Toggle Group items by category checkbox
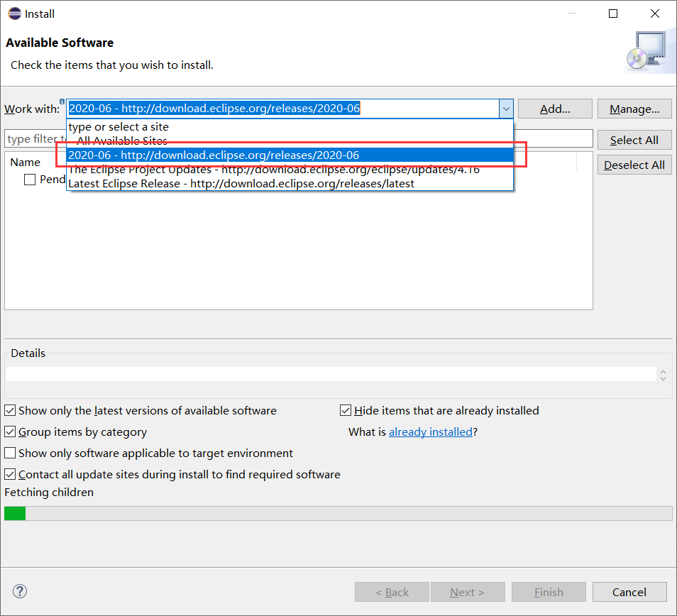 (x=10, y=431)
